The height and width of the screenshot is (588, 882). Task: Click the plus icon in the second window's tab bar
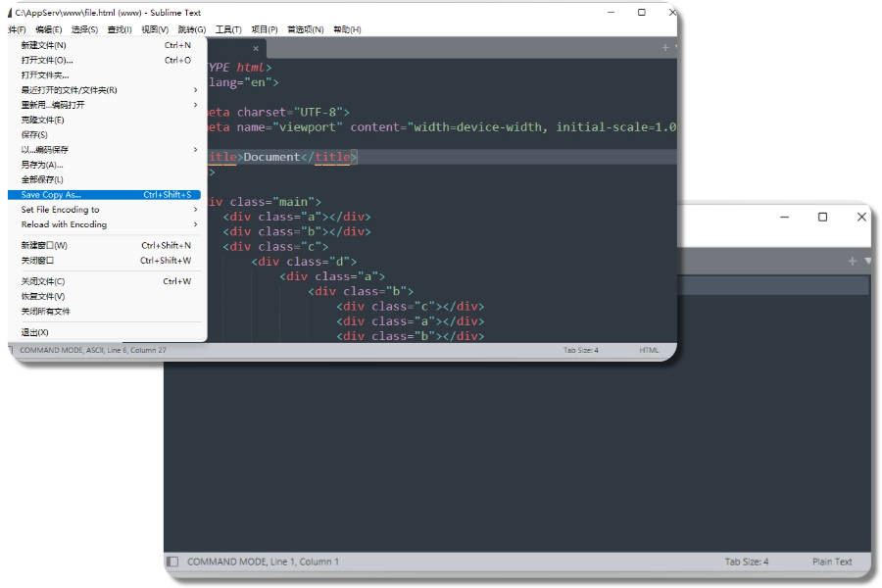[852, 261]
